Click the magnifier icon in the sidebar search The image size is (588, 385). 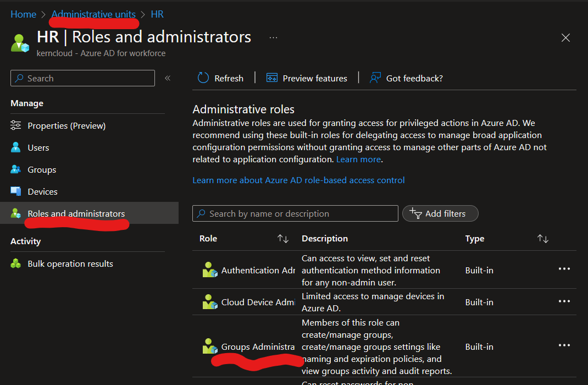click(x=19, y=78)
